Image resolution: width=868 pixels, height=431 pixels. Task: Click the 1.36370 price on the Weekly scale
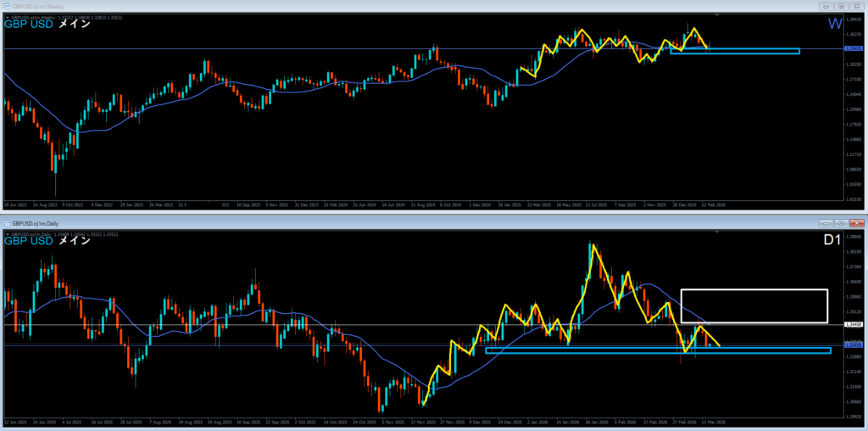pos(853,34)
